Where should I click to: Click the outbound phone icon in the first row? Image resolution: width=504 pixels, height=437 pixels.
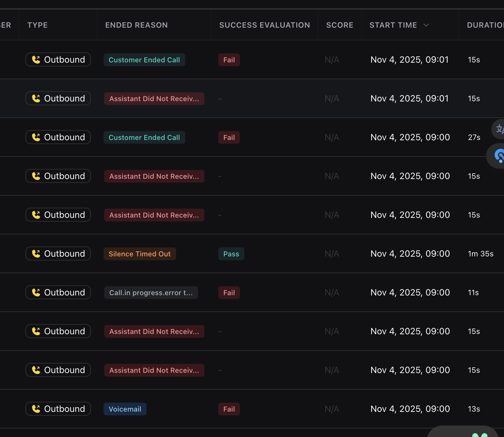[36, 60]
